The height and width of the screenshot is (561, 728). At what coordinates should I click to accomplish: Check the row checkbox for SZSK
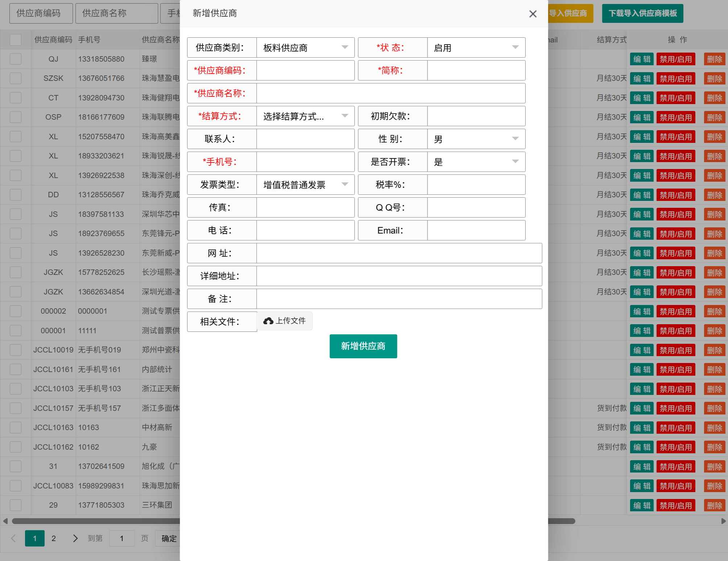(x=16, y=78)
